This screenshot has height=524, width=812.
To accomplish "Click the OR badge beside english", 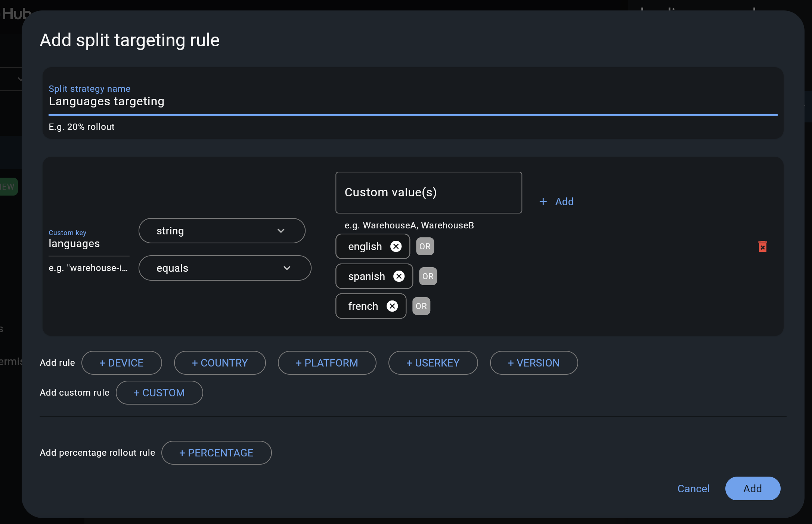I will [x=425, y=246].
